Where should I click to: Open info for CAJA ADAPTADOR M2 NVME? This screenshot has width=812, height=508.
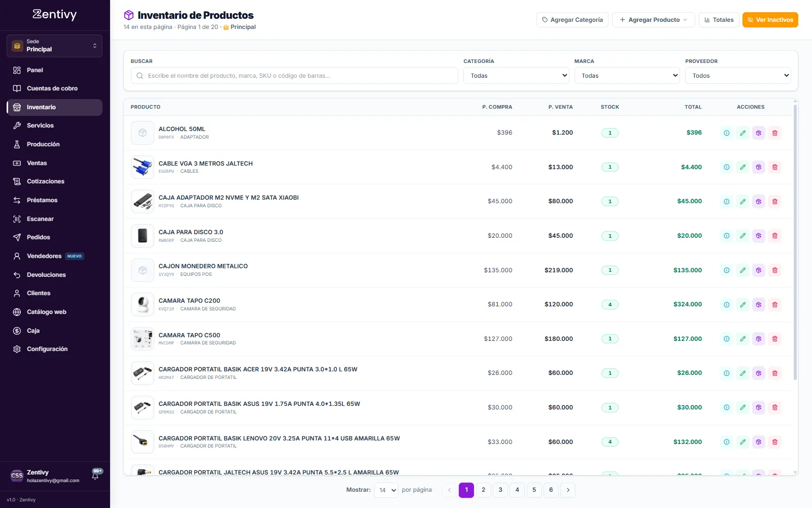tap(727, 202)
